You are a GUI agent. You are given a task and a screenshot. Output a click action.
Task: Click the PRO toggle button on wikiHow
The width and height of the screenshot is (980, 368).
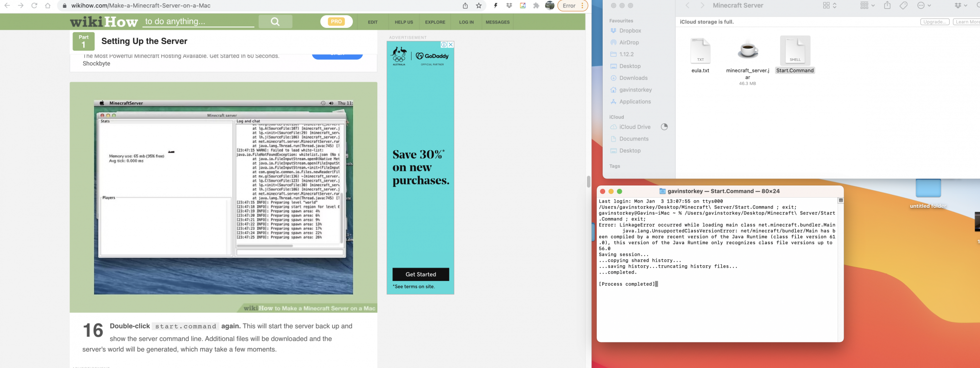click(x=337, y=22)
